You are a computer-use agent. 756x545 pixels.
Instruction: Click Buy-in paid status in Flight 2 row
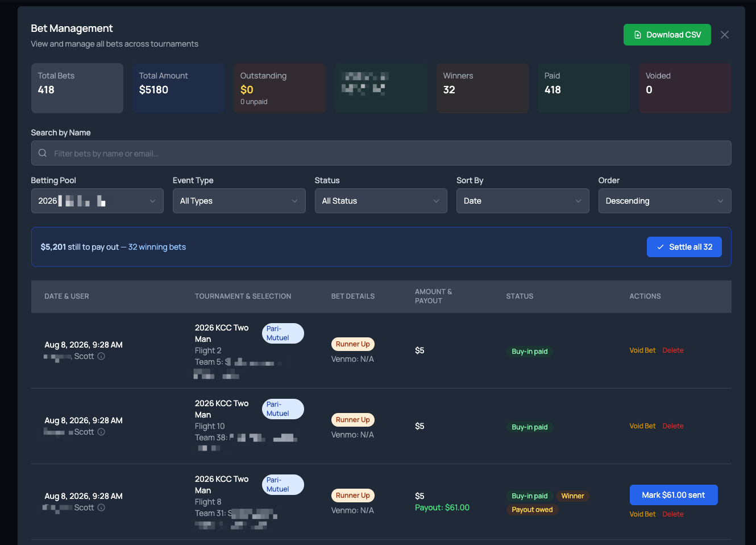530,352
